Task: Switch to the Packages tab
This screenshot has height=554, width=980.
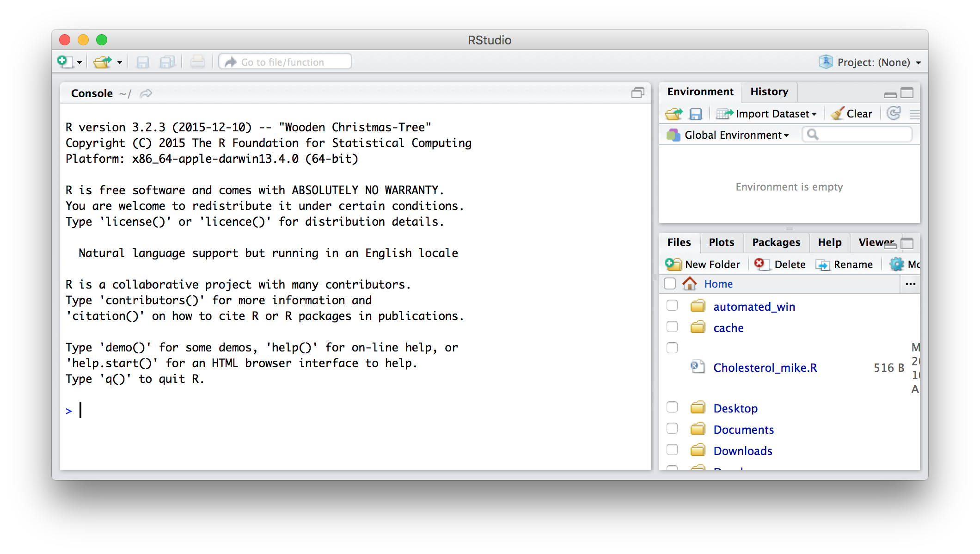Action: pos(776,242)
